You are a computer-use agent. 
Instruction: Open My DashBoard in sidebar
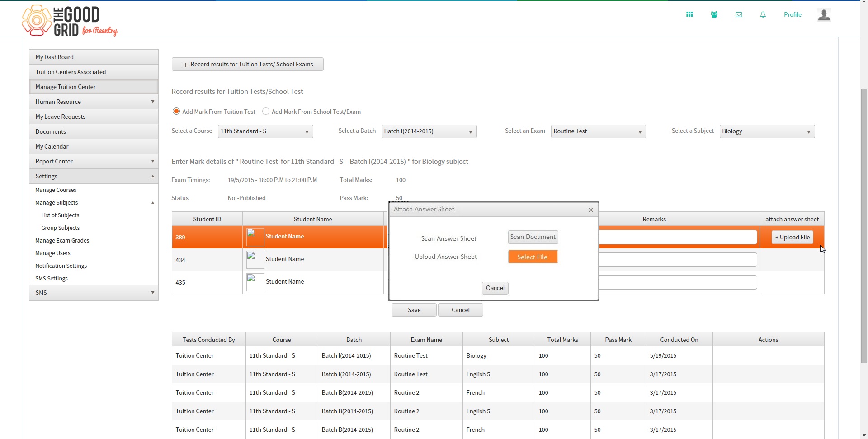(x=94, y=57)
